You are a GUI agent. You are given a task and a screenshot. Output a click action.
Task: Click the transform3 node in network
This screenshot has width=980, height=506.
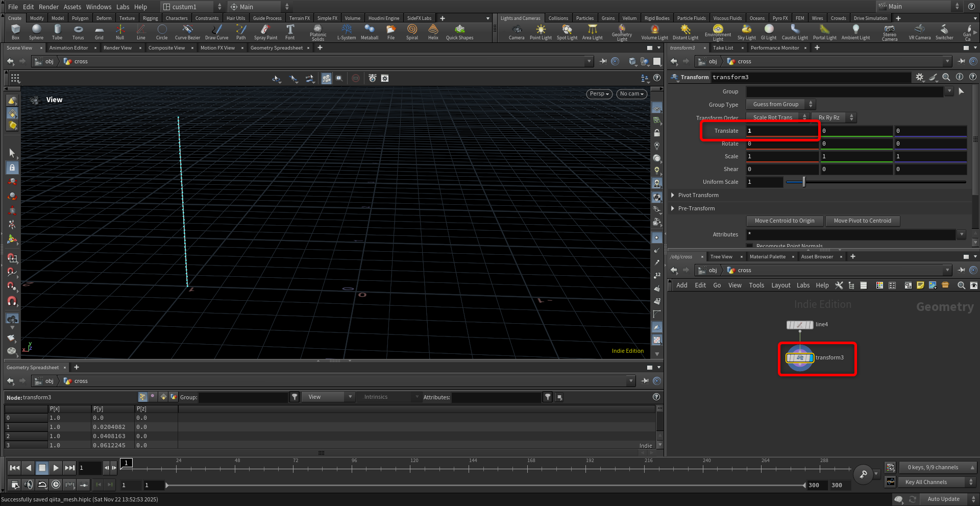pyautogui.click(x=800, y=358)
